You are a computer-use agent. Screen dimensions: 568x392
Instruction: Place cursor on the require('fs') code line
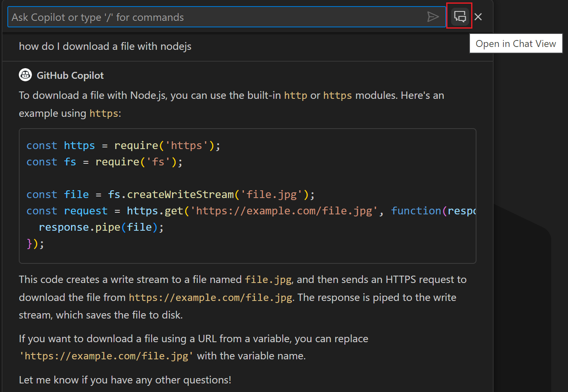pyautogui.click(x=104, y=162)
